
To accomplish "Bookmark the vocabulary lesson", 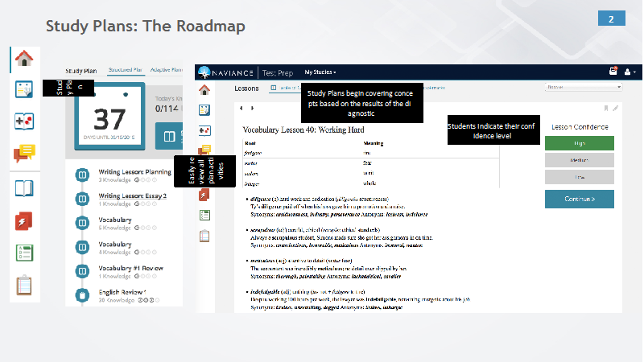I will point(606,109).
